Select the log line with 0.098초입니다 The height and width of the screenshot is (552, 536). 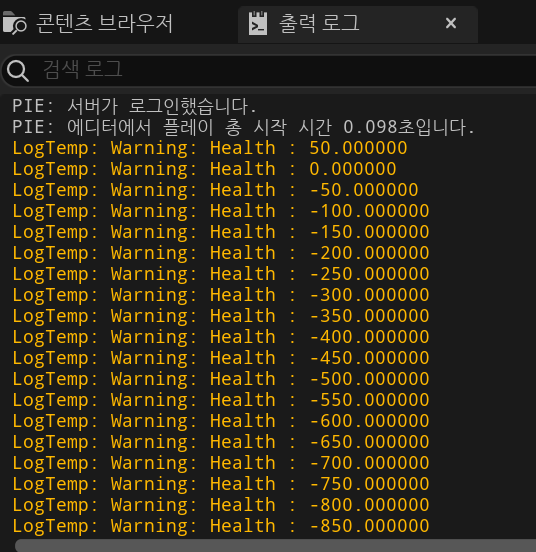click(x=244, y=127)
